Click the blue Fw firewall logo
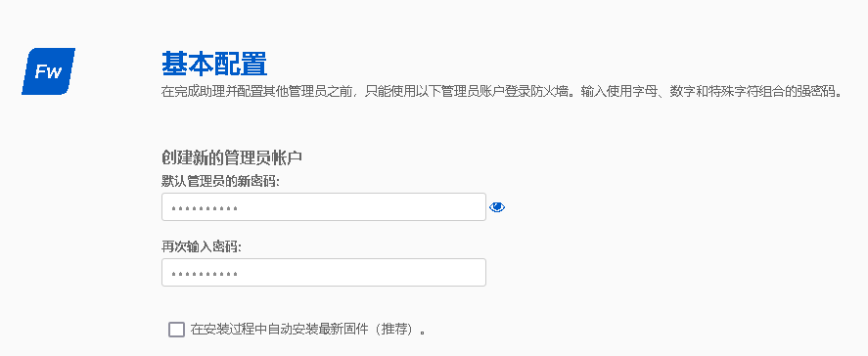The image size is (868, 356). (48, 71)
